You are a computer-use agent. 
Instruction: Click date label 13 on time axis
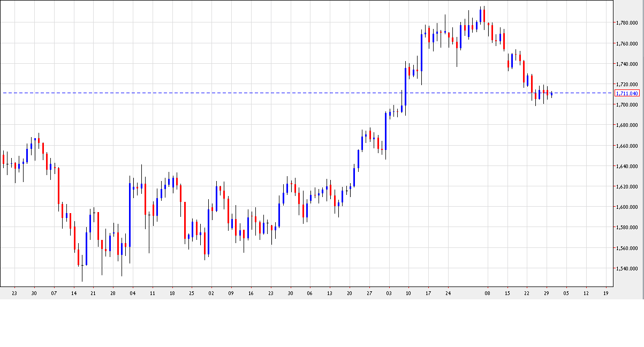tap(330, 293)
